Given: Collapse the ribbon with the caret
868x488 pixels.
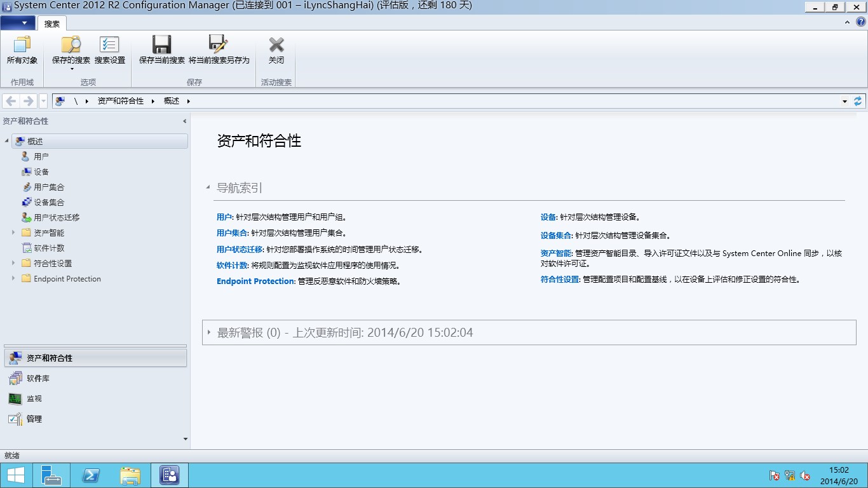Looking at the screenshot, I should (x=847, y=22).
